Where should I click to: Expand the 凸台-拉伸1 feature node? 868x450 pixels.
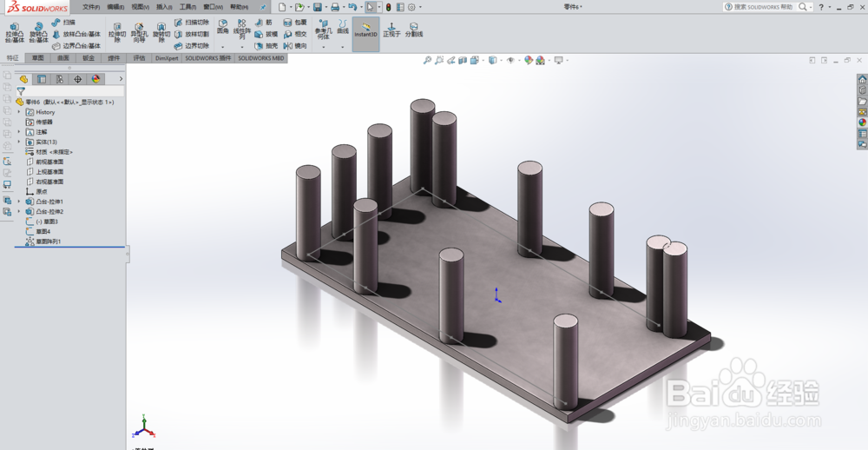point(19,202)
